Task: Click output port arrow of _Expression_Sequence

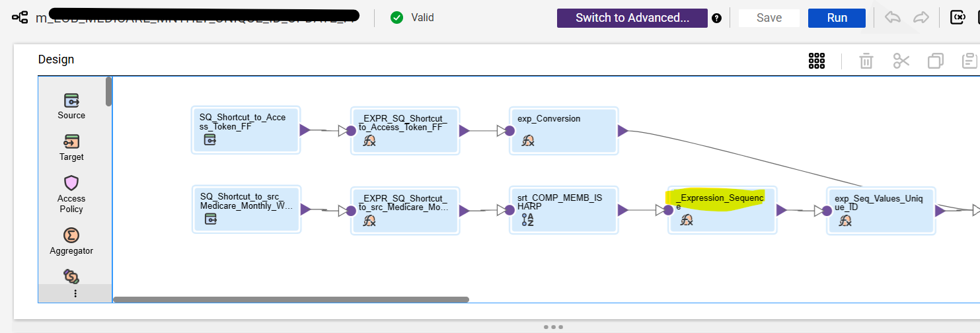Action: [781, 210]
